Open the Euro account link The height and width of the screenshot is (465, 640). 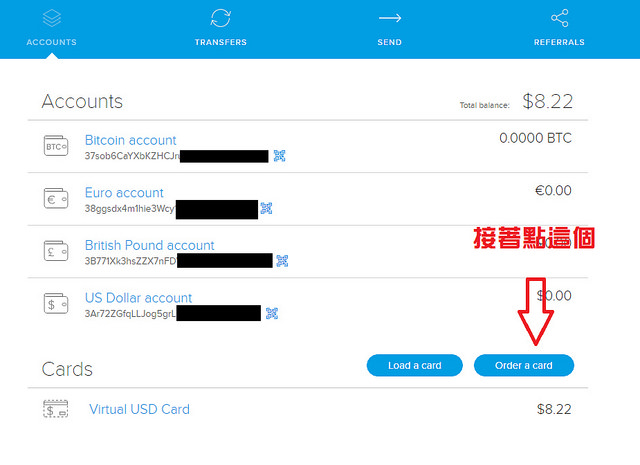click(x=124, y=193)
